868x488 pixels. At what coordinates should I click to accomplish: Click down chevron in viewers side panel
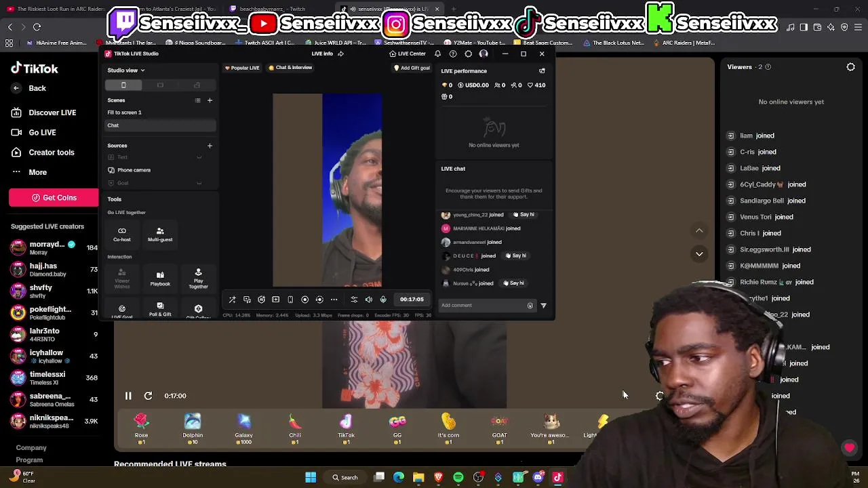pos(699,254)
